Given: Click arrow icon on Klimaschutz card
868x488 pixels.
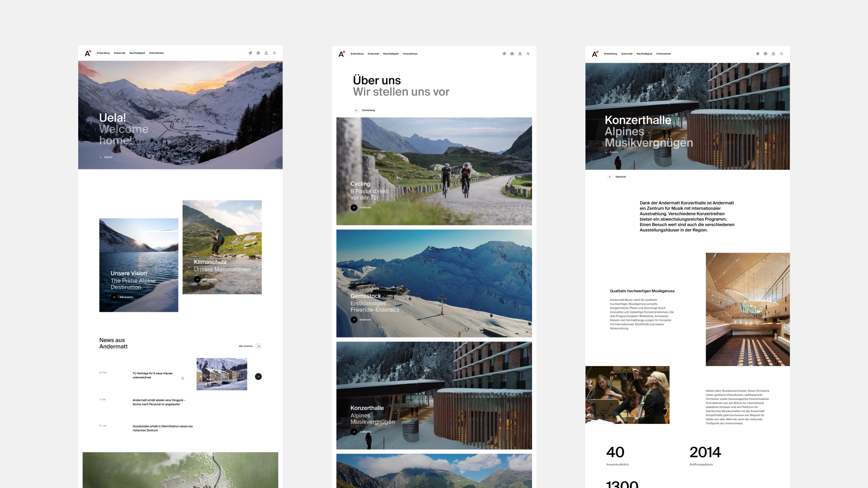Looking at the screenshot, I should (197, 279).
